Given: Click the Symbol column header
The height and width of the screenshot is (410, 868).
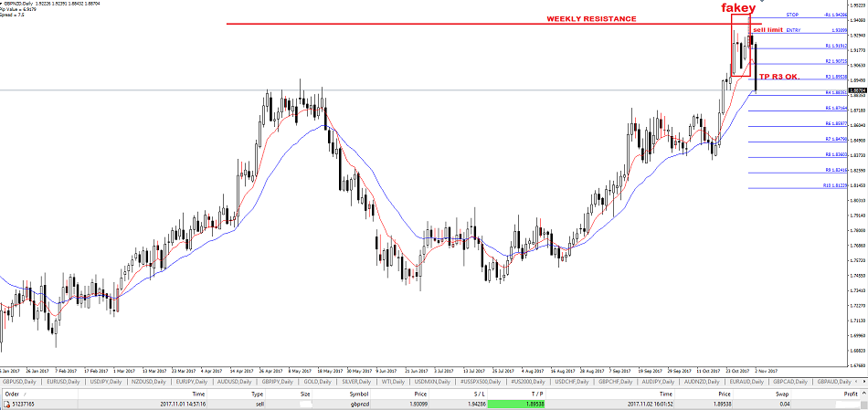Looking at the screenshot, I should click(x=358, y=393).
